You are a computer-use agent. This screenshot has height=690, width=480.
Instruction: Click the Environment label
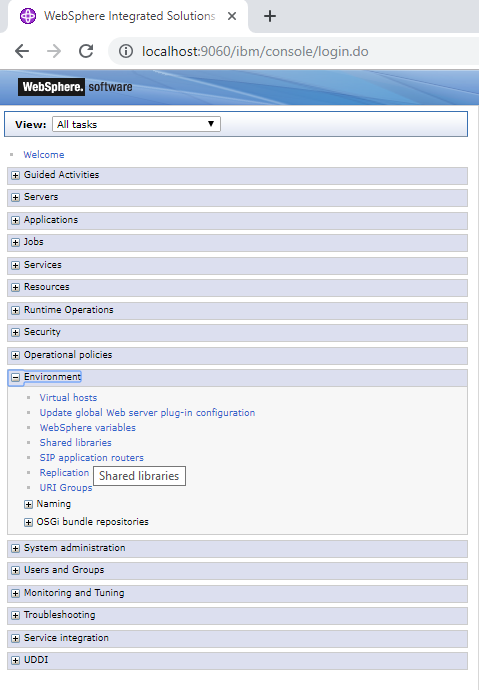coord(52,377)
